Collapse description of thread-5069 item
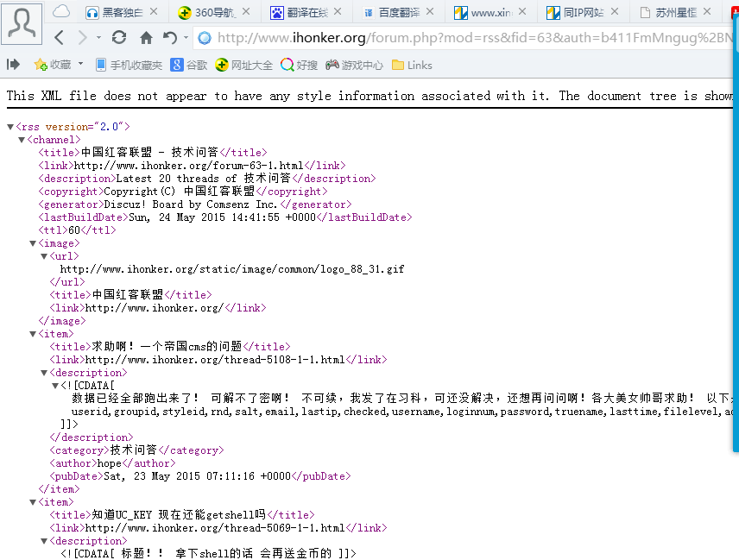 pyautogui.click(x=44, y=541)
